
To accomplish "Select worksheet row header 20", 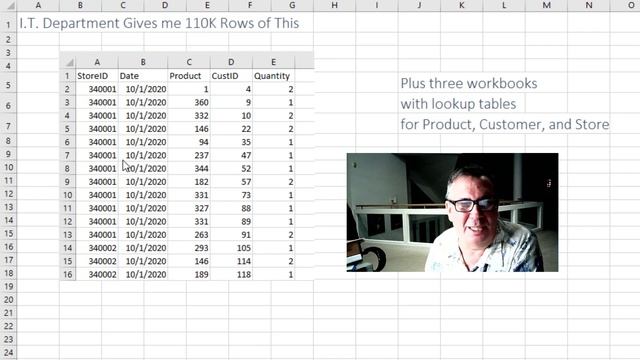I will (x=8, y=300).
